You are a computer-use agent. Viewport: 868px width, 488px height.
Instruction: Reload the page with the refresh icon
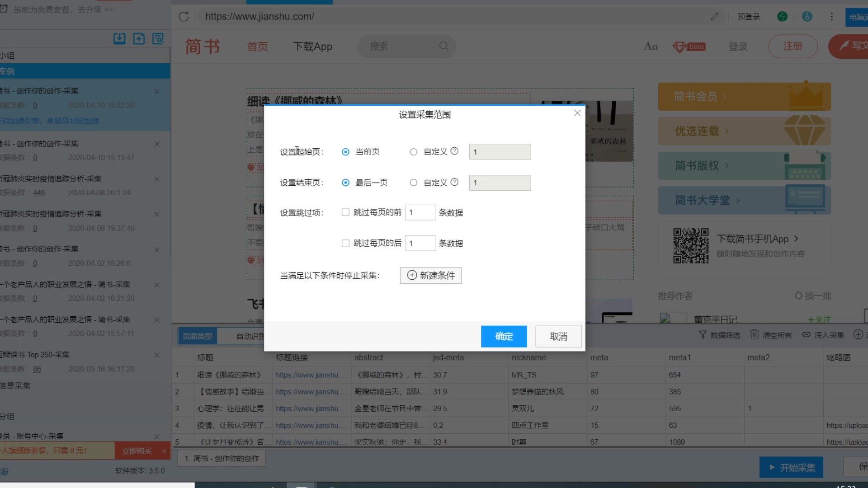pyautogui.click(x=184, y=17)
